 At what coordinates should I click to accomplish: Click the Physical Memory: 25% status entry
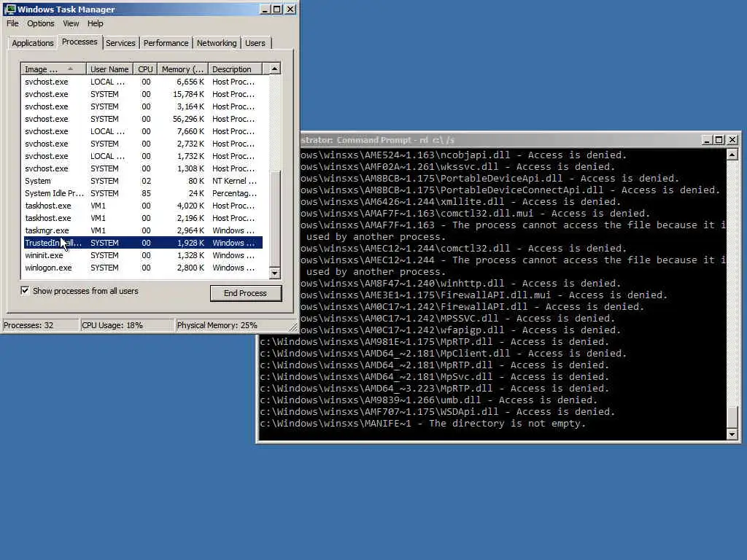point(232,325)
